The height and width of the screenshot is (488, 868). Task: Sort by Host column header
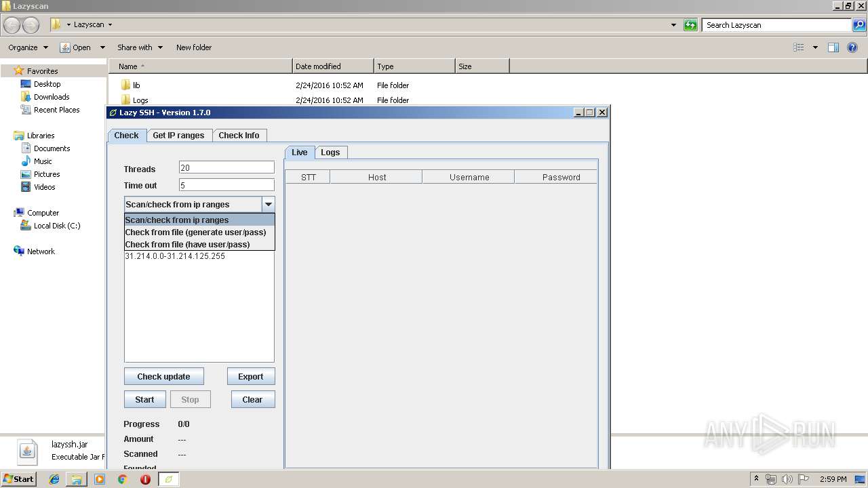click(376, 178)
